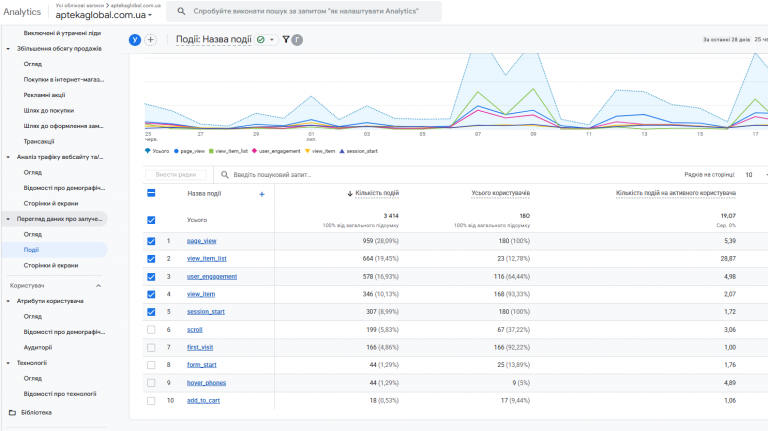Open the view_item_list event link
The image size is (768, 431).
click(207, 259)
